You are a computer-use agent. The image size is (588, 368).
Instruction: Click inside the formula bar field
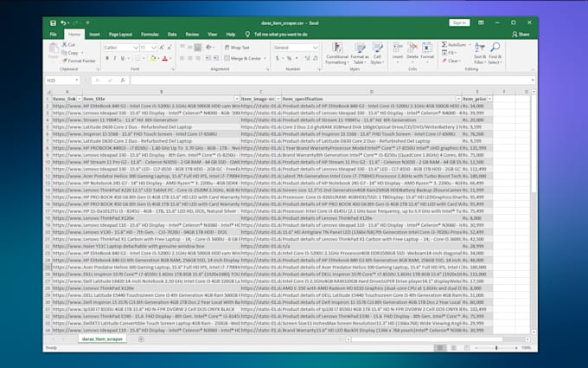pos(331,81)
